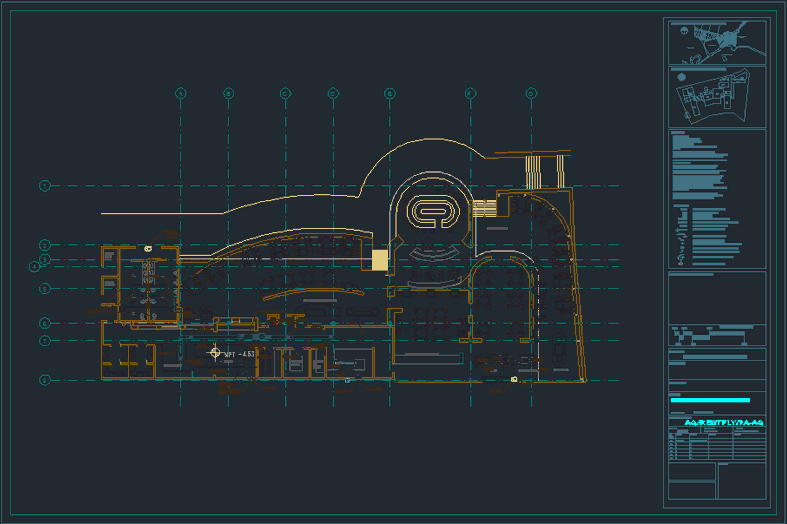Select row grid bubble 1 on the left
This screenshot has height=524, width=787.
(x=45, y=186)
